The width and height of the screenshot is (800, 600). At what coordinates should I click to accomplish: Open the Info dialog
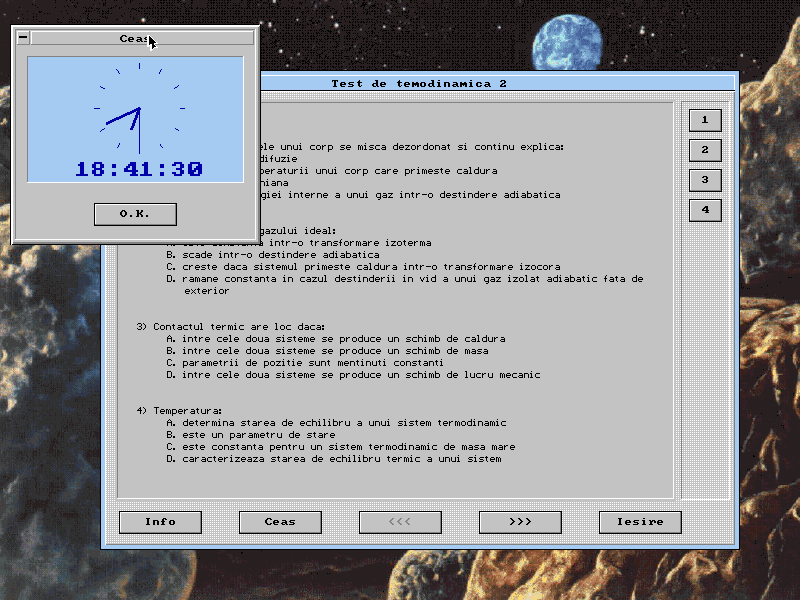(160, 522)
